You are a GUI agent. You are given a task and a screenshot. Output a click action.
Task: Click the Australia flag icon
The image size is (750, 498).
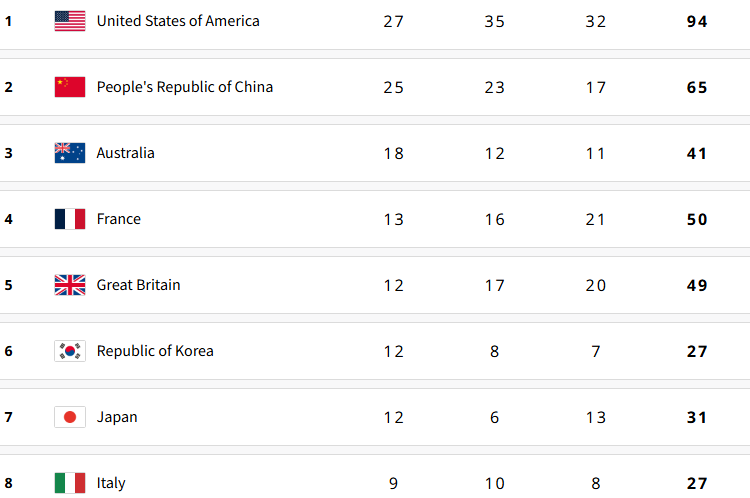[x=70, y=153]
